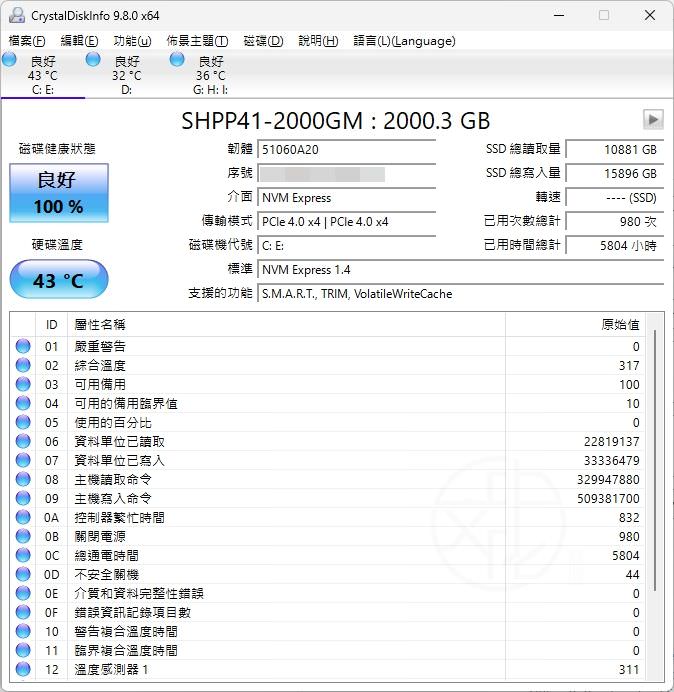This screenshot has height=692, width=674.
Task: Click status orb of 05 使用的百分比 row
Action: tap(23, 422)
